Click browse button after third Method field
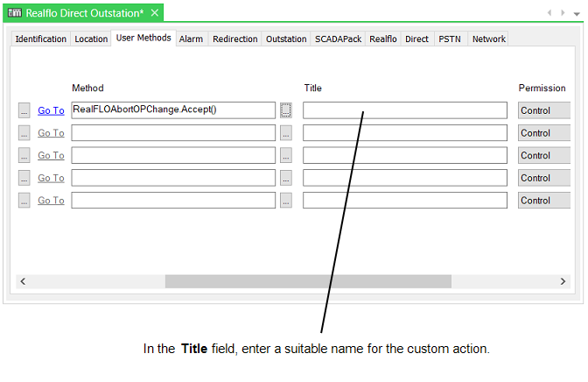This screenshot has width=588, height=382. 286,155
